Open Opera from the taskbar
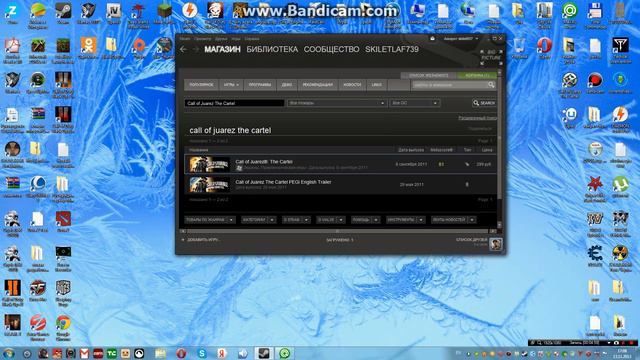The image size is (640, 360). pos(181,353)
